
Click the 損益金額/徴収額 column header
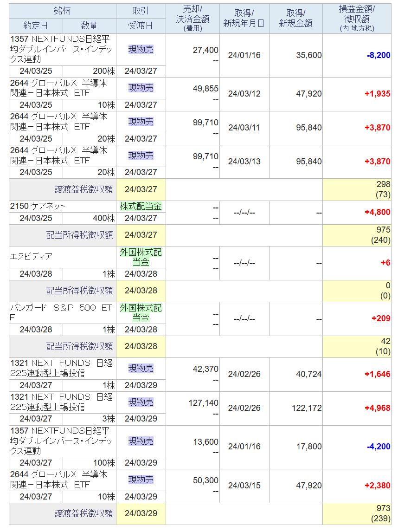357,19
